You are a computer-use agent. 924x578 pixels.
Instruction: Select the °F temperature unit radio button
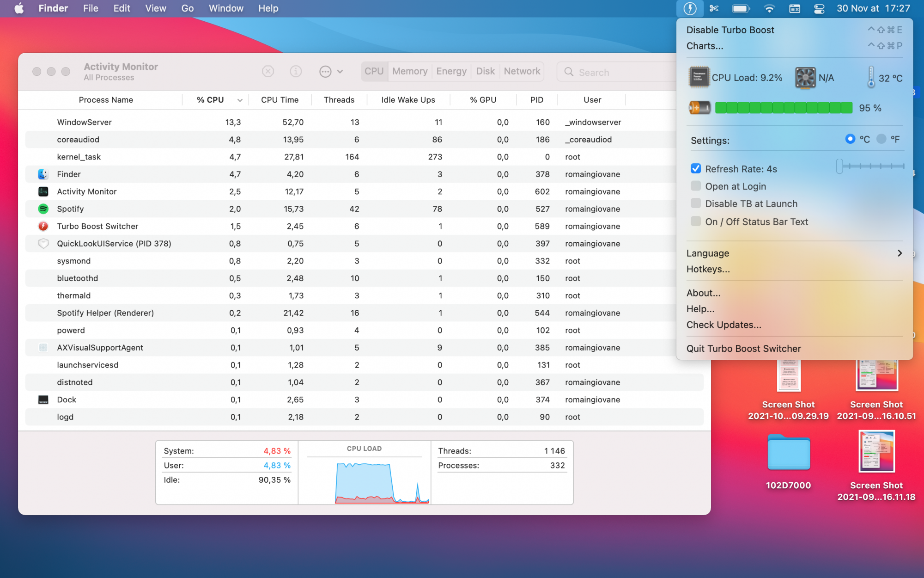[x=881, y=139]
